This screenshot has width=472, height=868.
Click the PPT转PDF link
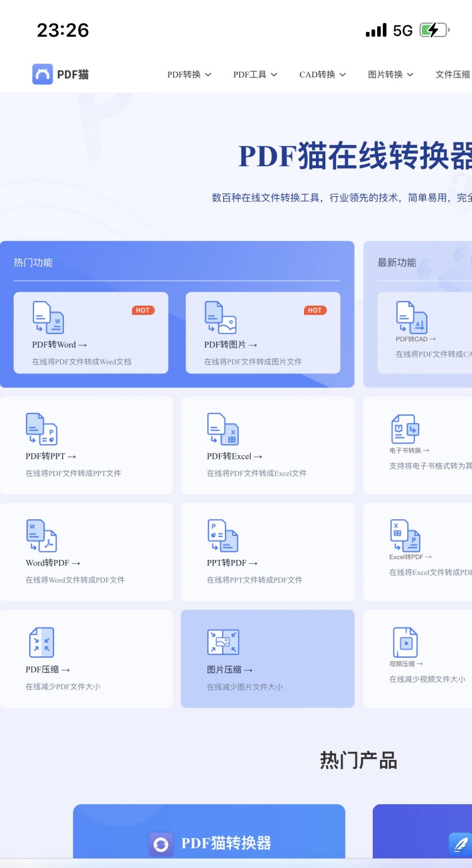point(232,563)
